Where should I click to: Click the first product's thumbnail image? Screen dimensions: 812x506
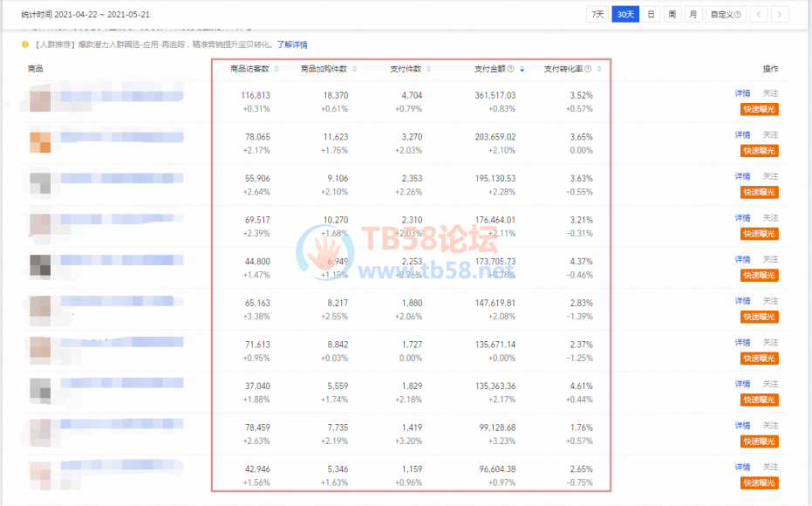click(40, 99)
